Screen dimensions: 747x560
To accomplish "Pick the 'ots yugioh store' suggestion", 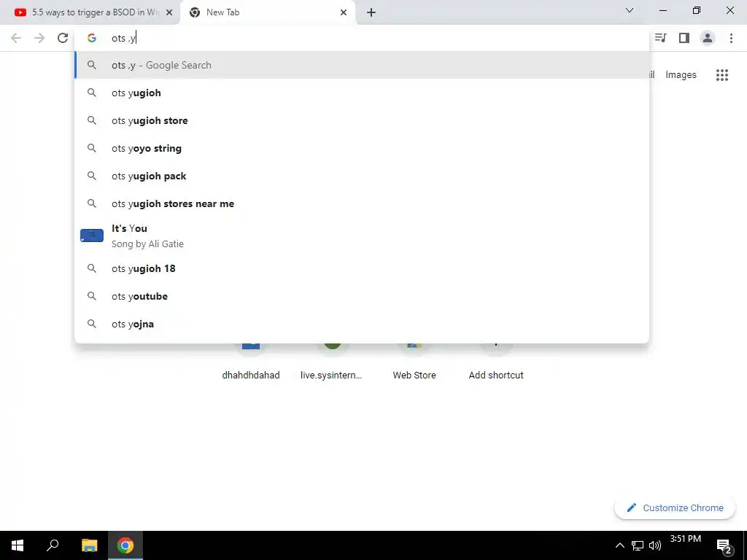I will coord(362,120).
